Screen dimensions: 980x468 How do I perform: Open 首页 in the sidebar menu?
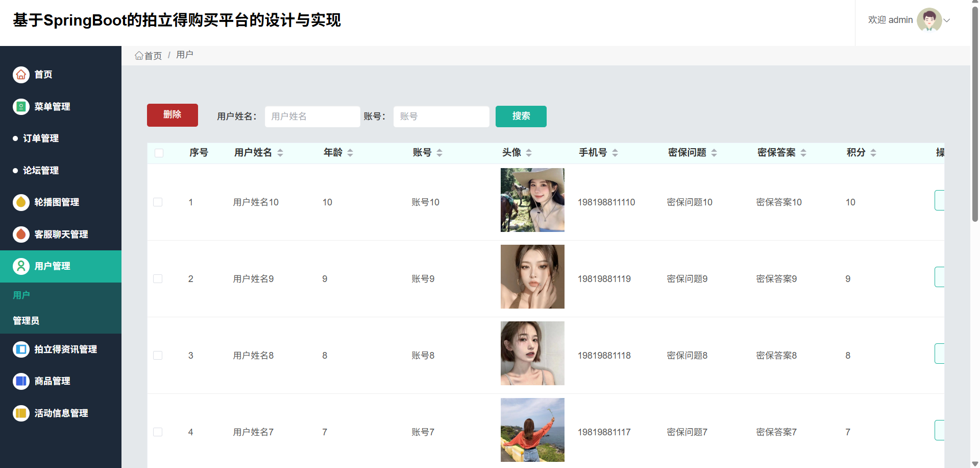tap(61, 75)
